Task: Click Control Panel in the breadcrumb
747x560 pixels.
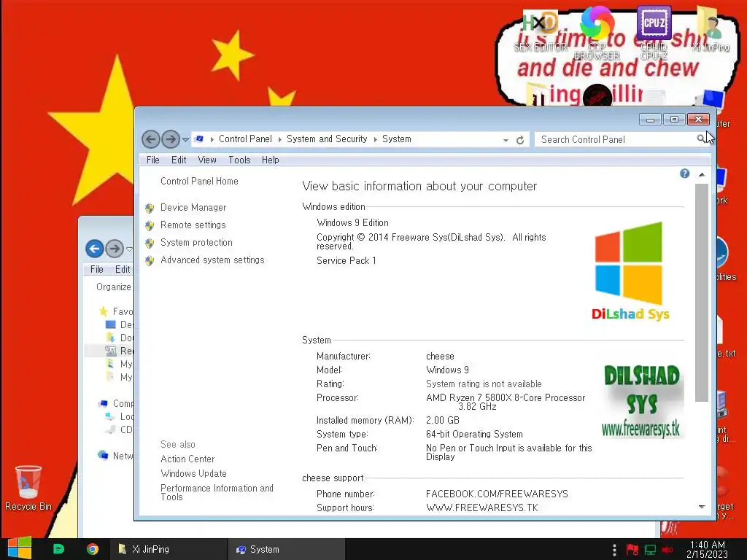Action: tap(245, 139)
